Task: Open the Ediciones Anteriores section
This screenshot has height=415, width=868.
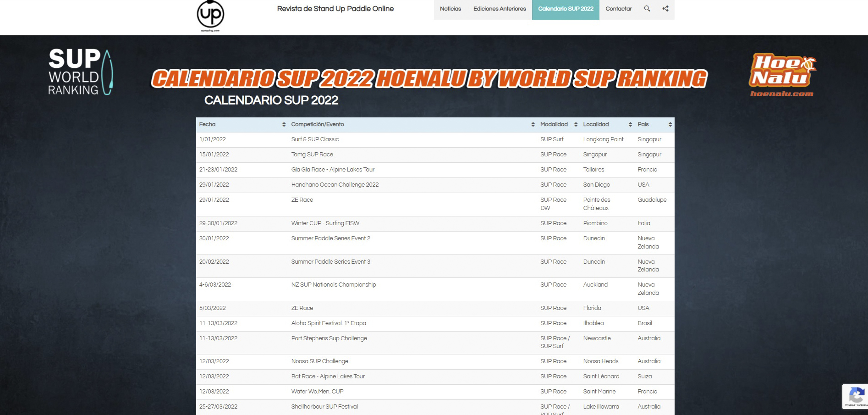Action: pos(499,9)
